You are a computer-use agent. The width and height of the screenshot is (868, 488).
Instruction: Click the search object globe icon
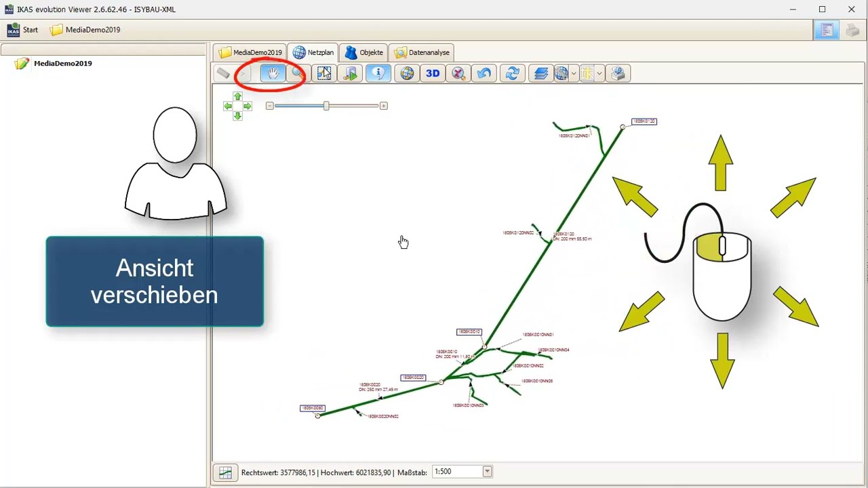[459, 73]
